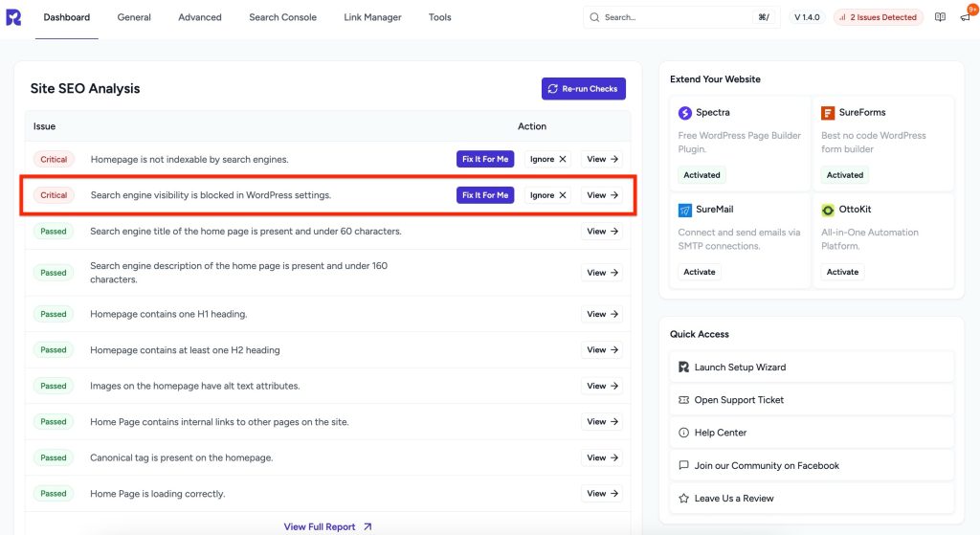Screen dimensions: 980x535
Task: Go to the Link Manager tab
Action: pos(372,17)
